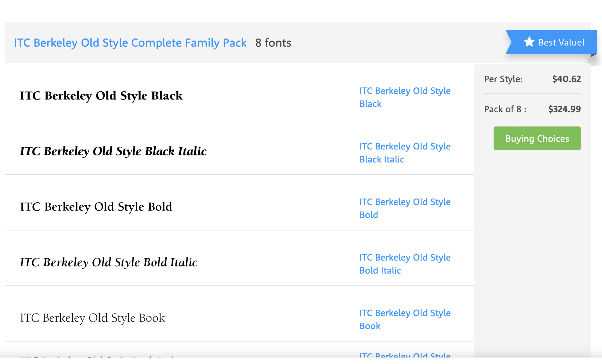Click the "8 fonts" count text
This screenshot has width=602, height=364.
coord(273,43)
